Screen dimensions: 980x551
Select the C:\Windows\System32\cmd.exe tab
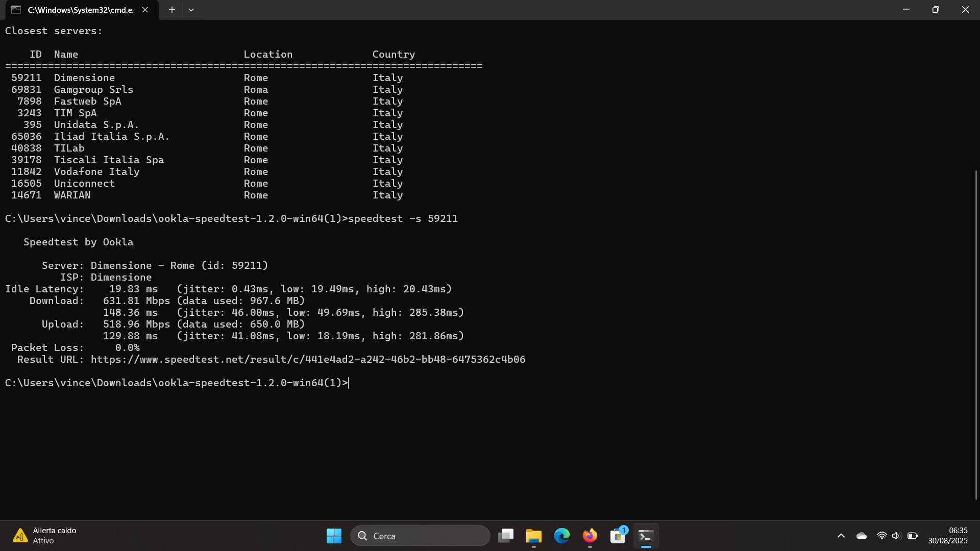(x=79, y=10)
